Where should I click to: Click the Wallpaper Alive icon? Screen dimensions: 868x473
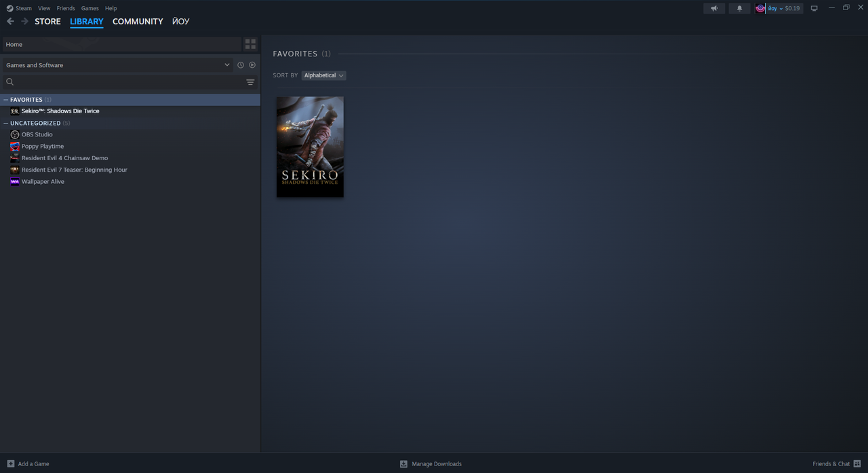pyautogui.click(x=15, y=182)
